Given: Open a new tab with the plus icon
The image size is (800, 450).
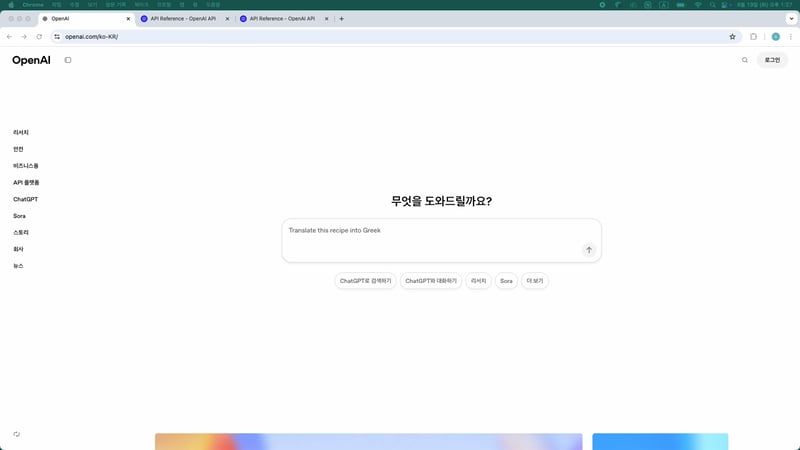Looking at the screenshot, I should pyautogui.click(x=342, y=18).
